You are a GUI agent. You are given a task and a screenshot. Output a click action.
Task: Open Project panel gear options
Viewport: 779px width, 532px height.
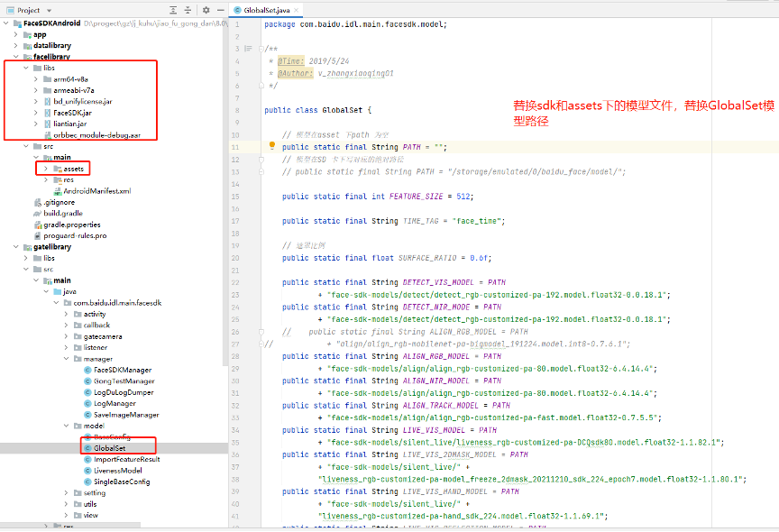[x=206, y=10]
